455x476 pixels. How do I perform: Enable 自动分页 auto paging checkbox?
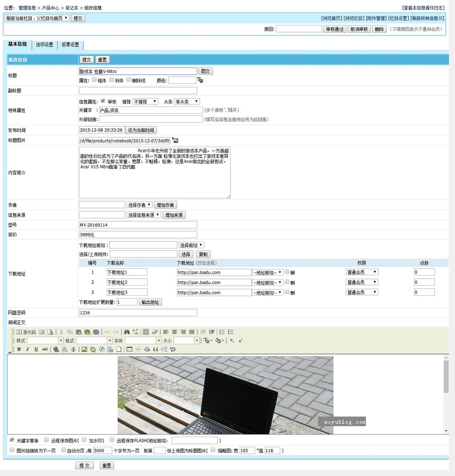click(x=64, y=450)
